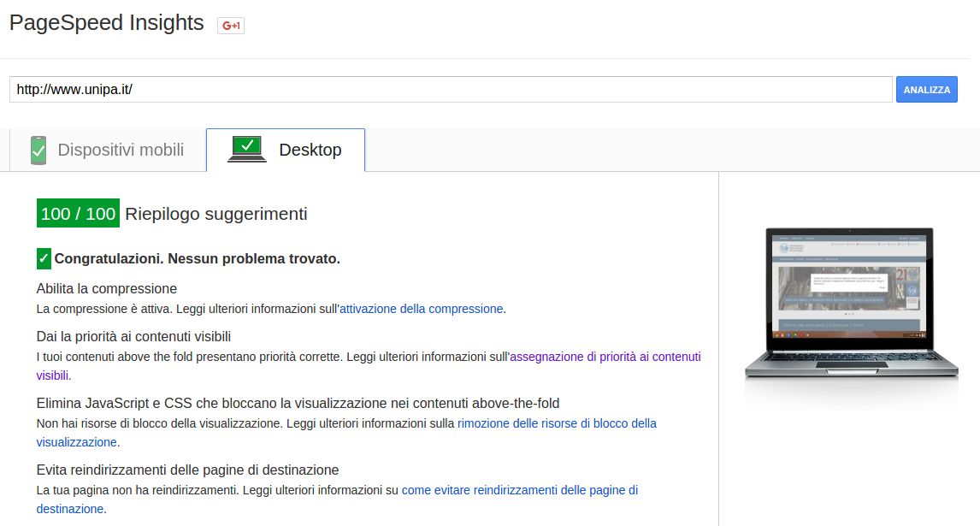Click the green 100 / 100 score badge
The width and height of the screenshot is (980, 526).
78,214
